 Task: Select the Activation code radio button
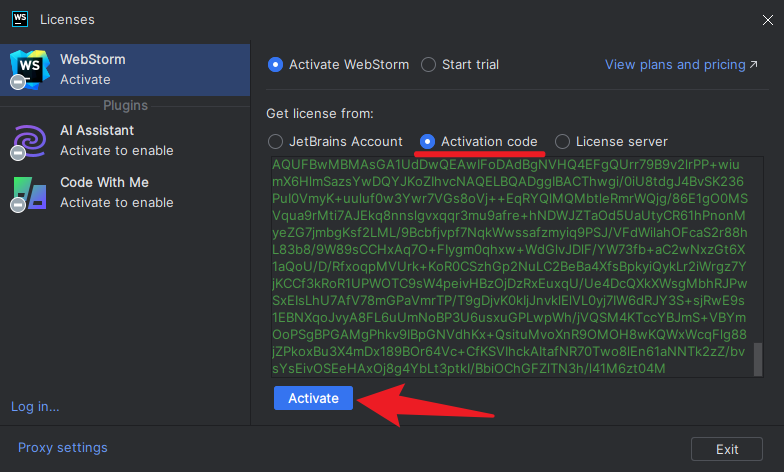coord(428,141)
